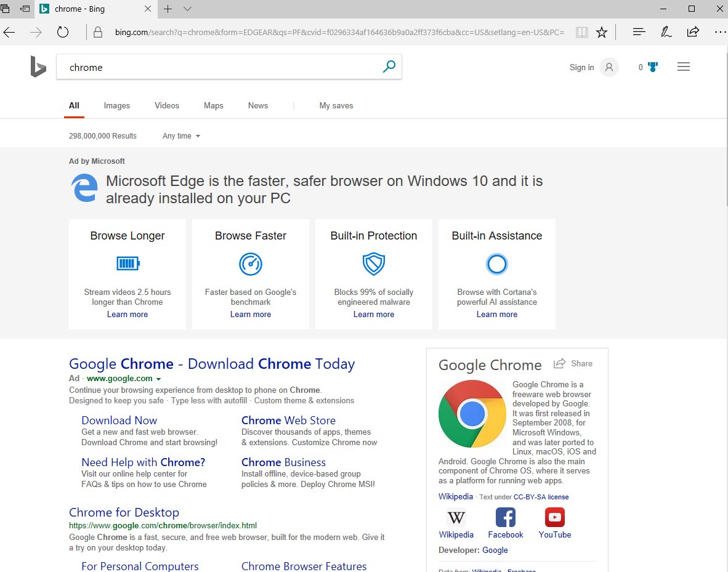Click the Edge back arrow button

pyautogui.click(x=9, y=32)
